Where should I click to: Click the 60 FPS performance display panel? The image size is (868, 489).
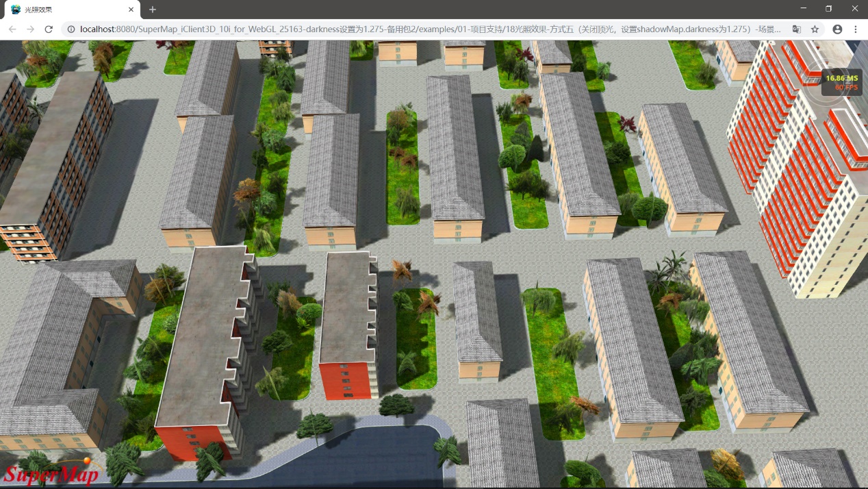841,83
